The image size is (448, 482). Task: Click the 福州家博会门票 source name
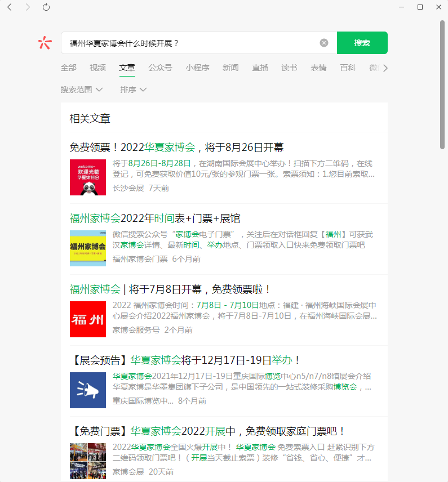[x=140, y=259]
